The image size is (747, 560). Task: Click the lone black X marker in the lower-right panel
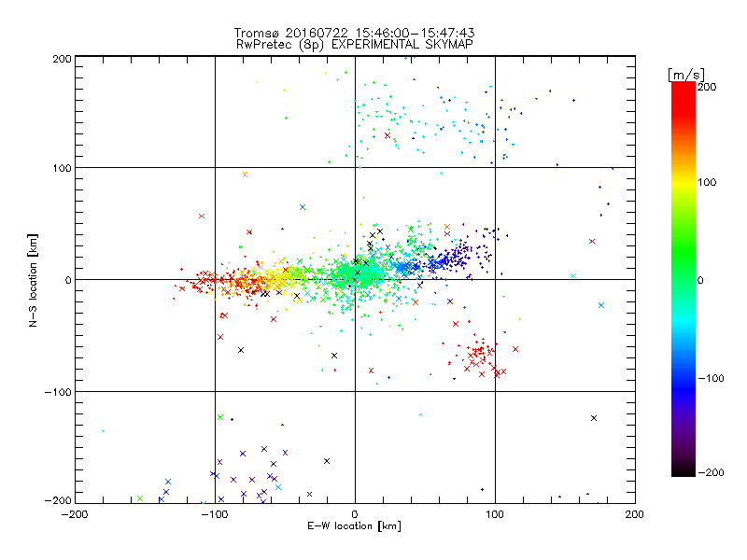[x=594, y=418]
